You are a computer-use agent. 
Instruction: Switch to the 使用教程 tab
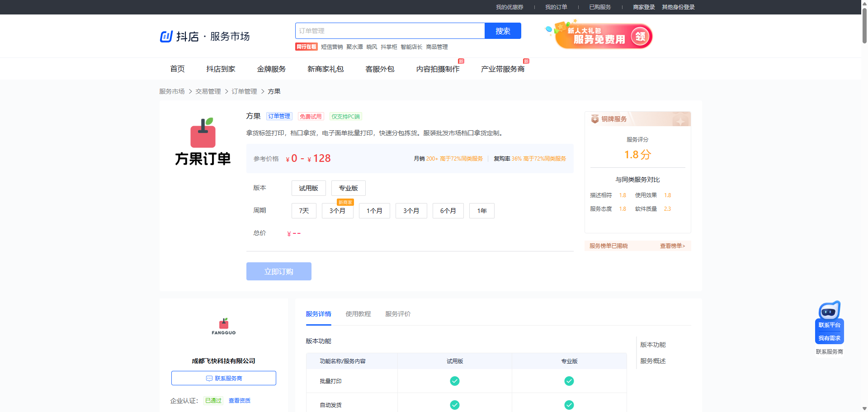(358, 314)
